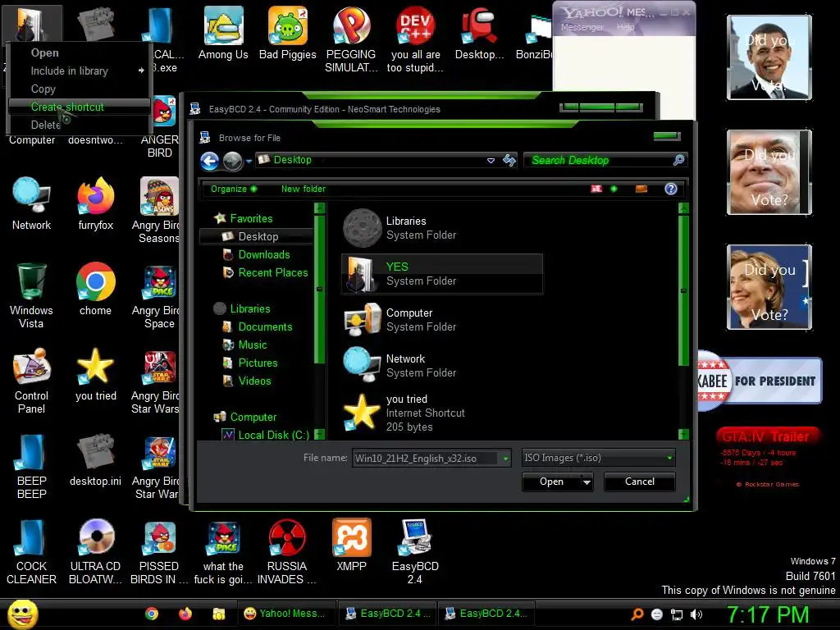Image resolution: width=840 pixels, height=630 pixels.
Task: Open Messenger menu in Yahoo window
Action: pyautogui.click(x=582, y=27)
